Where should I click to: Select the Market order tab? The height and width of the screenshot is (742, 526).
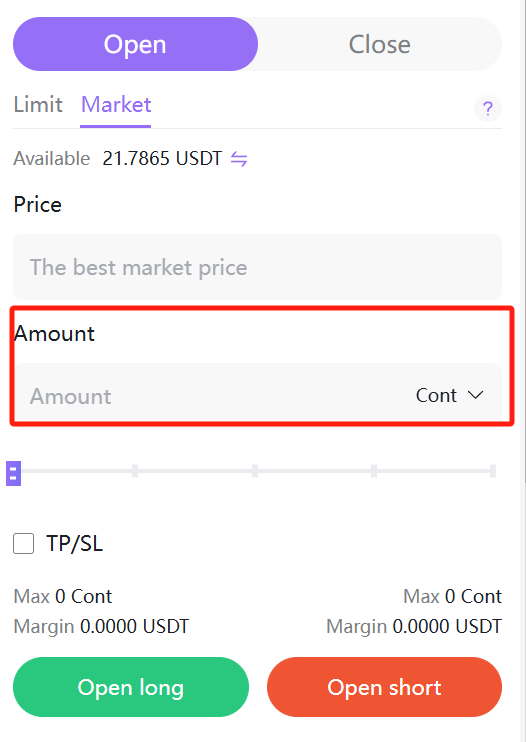[116, 105]
